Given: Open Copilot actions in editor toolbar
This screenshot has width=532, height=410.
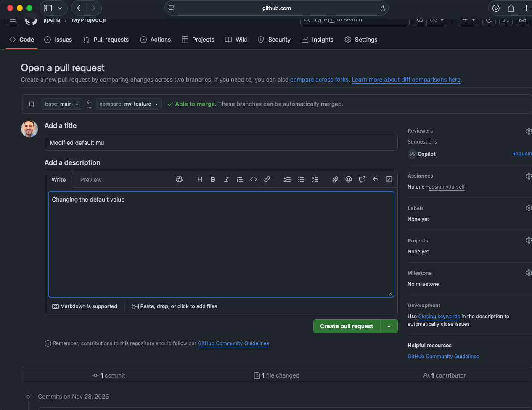Looking at the screenshot, I should tap(179, 179).
